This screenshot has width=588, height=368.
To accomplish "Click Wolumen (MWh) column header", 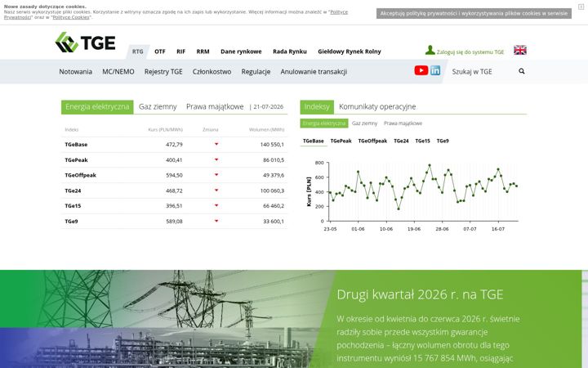I will [266, 129].
